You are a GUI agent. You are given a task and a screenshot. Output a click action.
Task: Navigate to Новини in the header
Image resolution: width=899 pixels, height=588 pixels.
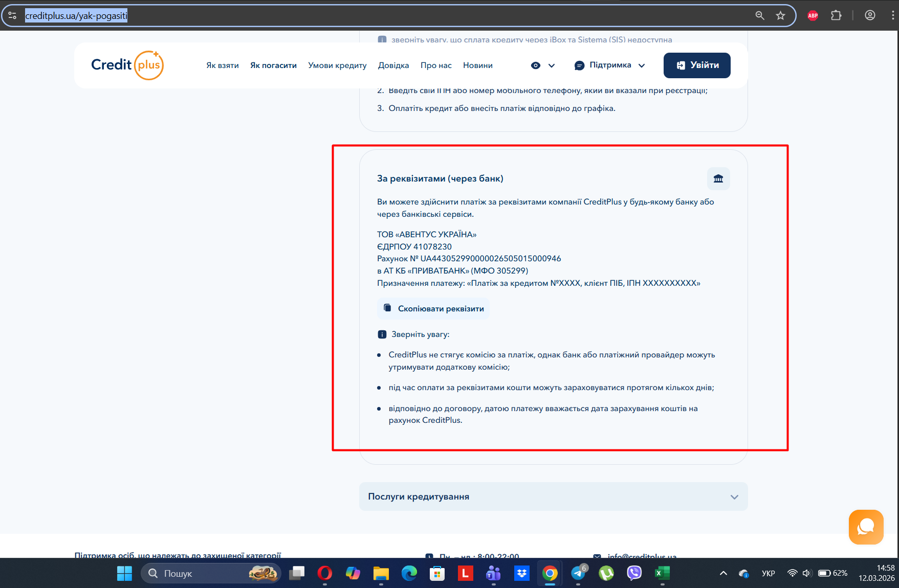[478, 65]
